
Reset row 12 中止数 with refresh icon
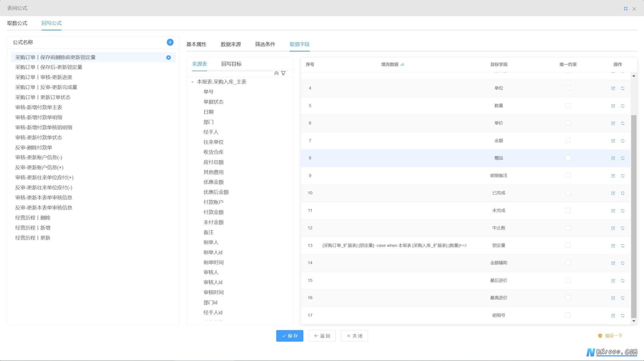click(623, 228)
